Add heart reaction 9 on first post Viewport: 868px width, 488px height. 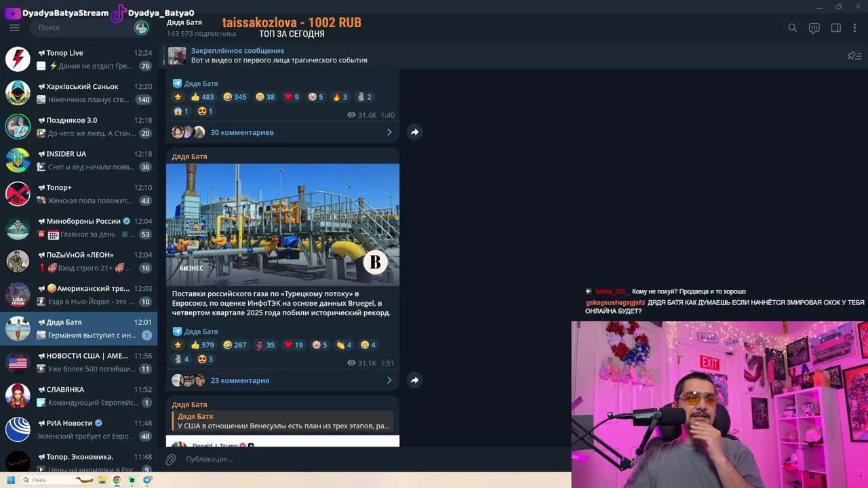click(292, 97)
